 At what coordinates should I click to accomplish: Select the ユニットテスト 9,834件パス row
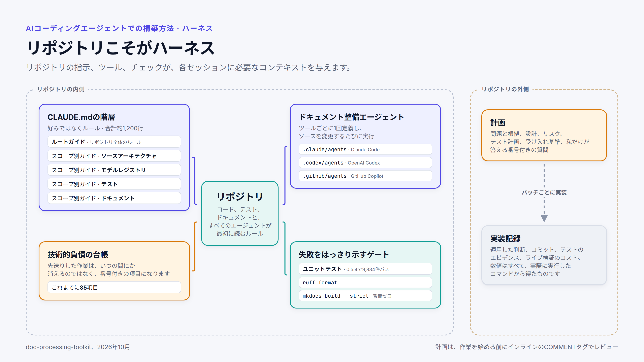point(365,269)
